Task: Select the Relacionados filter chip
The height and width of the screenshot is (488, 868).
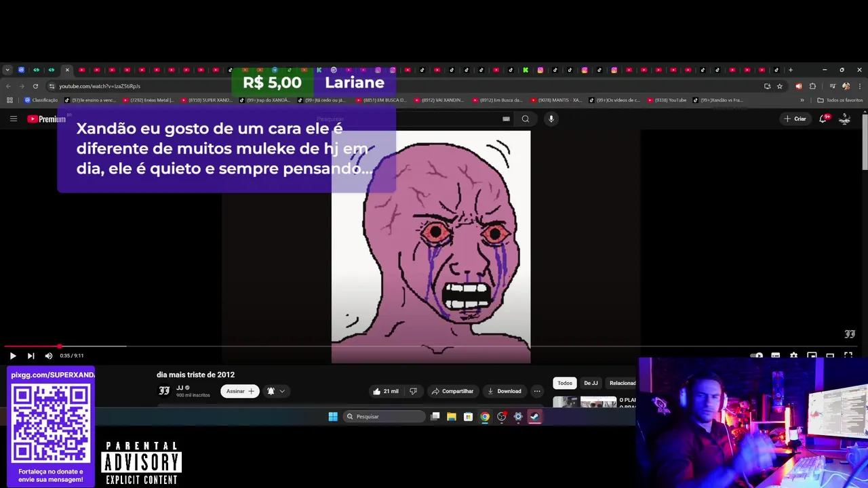Action: coord(622,383)
